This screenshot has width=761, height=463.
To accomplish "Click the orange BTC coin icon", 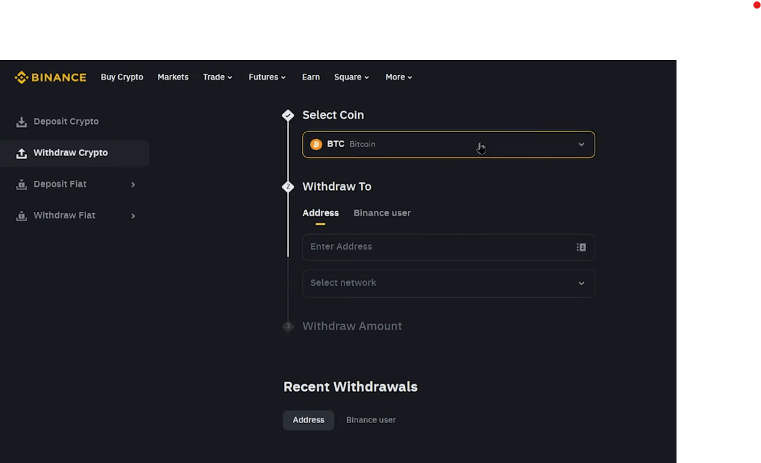I will coord(316,144).
